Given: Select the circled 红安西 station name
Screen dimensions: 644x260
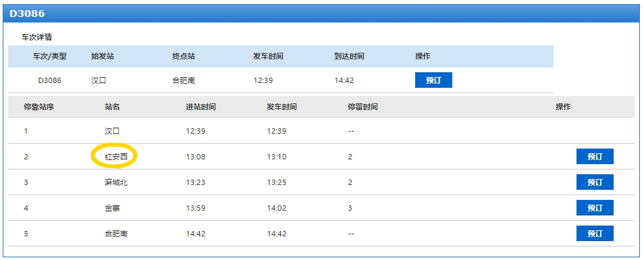Looking at the screenshot, I should (x=116, y=157).
